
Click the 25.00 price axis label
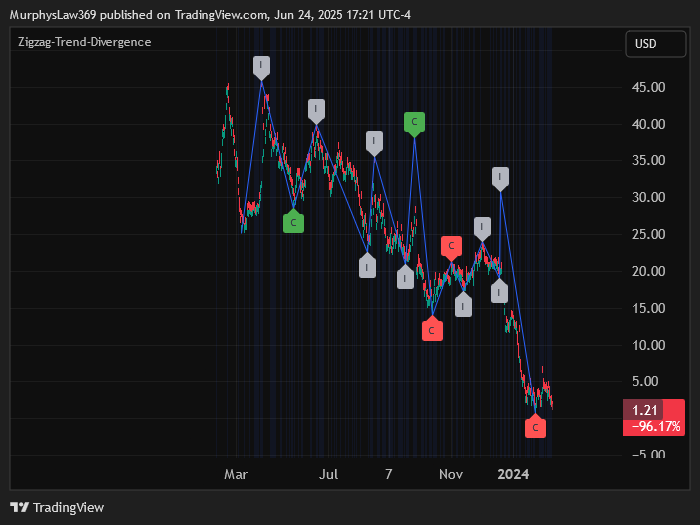[648, 234]
